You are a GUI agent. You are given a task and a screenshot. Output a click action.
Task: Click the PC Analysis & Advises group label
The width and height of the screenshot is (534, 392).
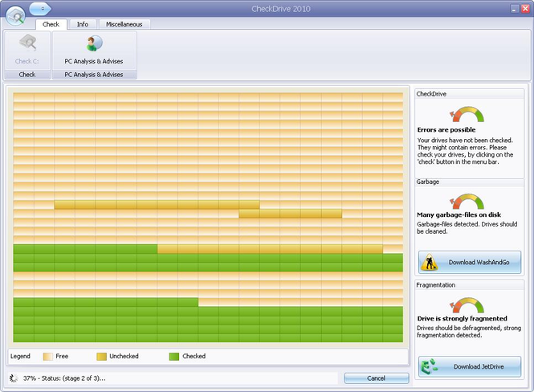[x=94, y=74]
